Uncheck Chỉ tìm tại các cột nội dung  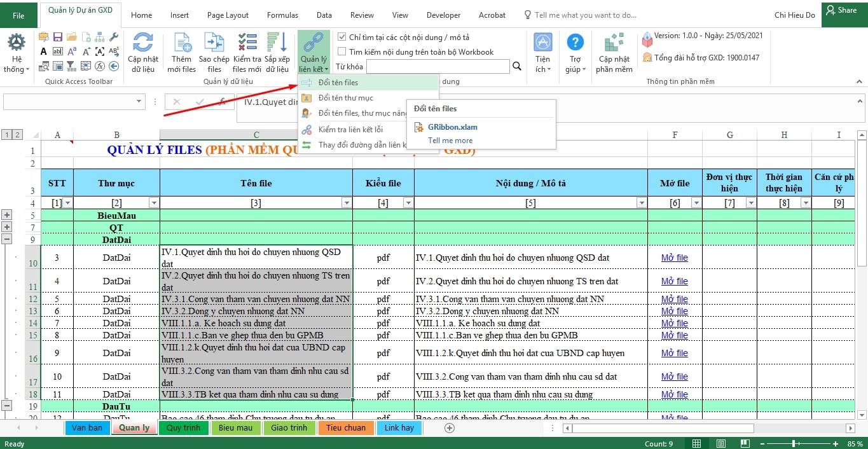(342, 38)
